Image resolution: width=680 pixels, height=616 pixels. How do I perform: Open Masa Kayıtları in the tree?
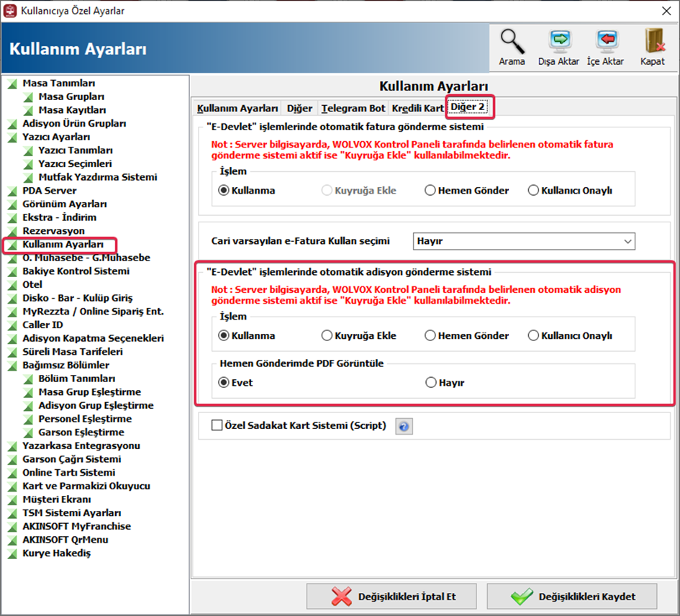73,110
